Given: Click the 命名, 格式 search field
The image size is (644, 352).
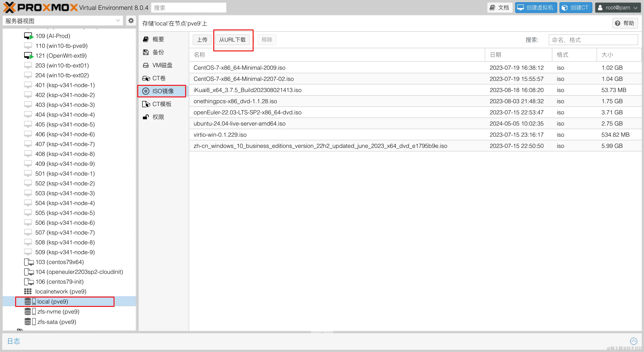Looking at the screenshot, I should pyautogui.click(x=593, y=40).
